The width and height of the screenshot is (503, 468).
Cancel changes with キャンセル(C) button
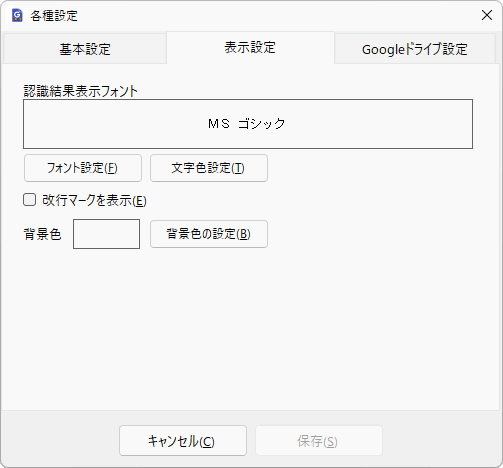coord(183,440)
